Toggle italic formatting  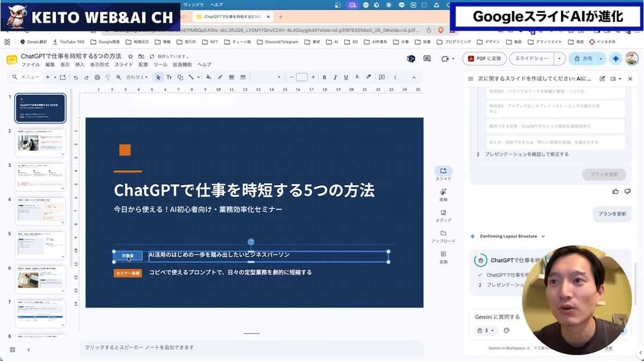(335, 77)
